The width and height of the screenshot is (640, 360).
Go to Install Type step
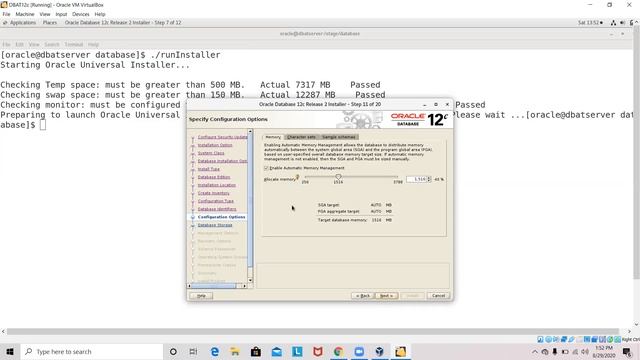[209, 169]
